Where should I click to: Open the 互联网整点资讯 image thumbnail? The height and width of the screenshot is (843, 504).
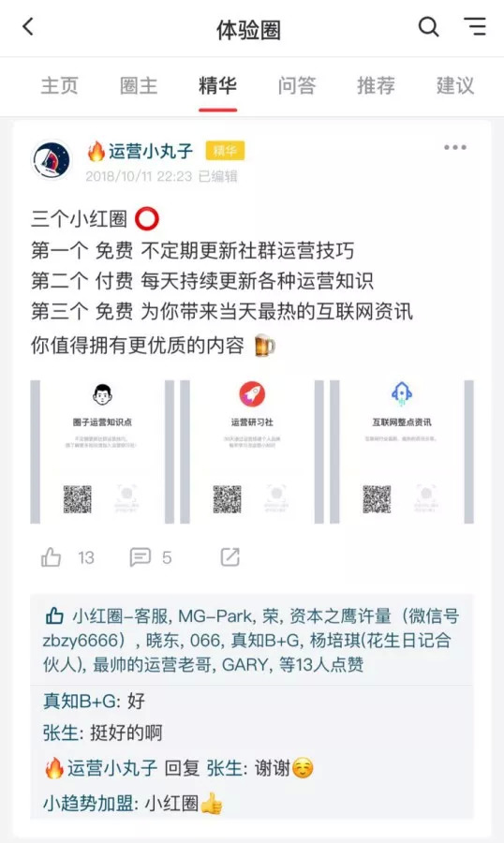402,451
